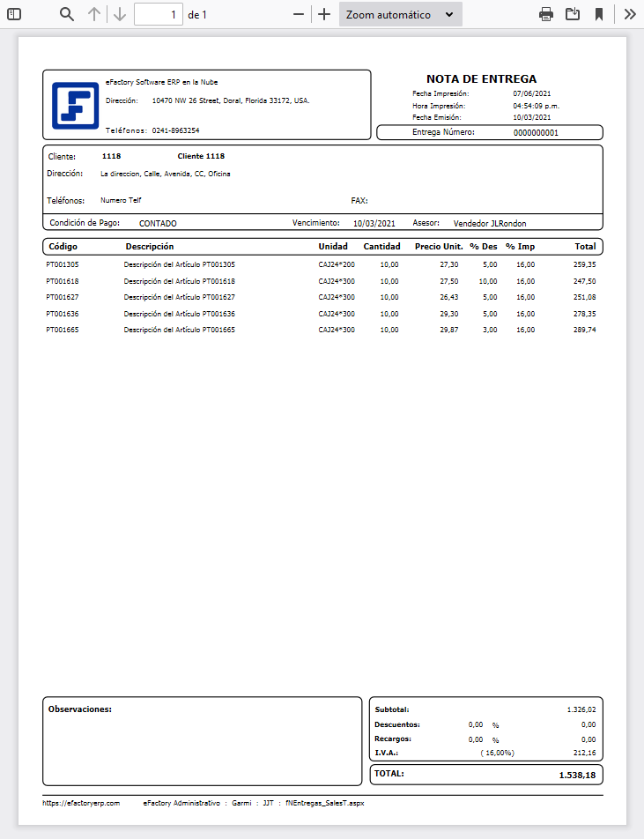The image size is (644, 839).
Task: Click the Código column header
Action: (x=63, y=247)
